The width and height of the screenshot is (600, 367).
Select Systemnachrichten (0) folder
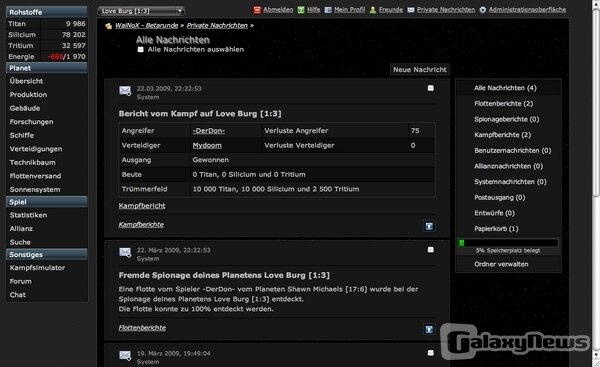click(509, 182)
